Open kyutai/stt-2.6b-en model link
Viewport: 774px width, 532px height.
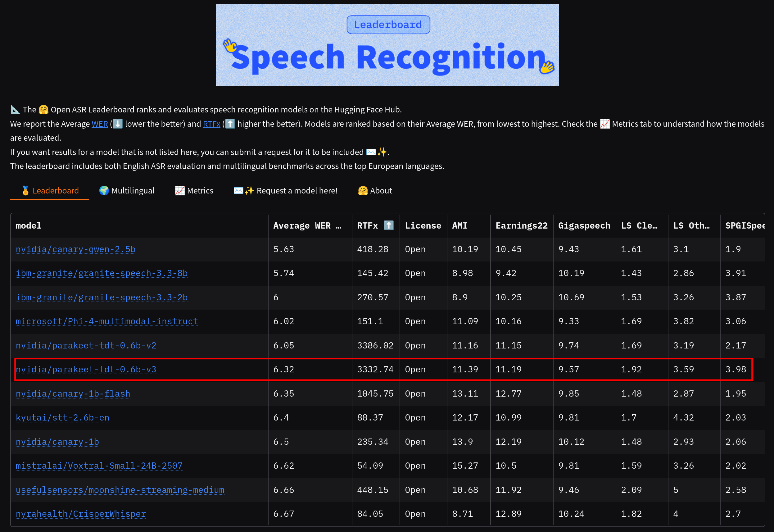pos(63,418)
